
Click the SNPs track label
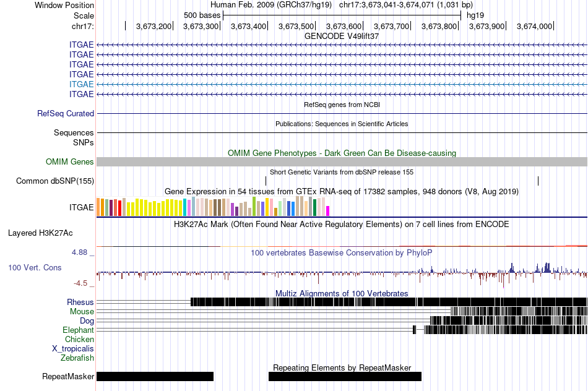click(x=84, y=143)
